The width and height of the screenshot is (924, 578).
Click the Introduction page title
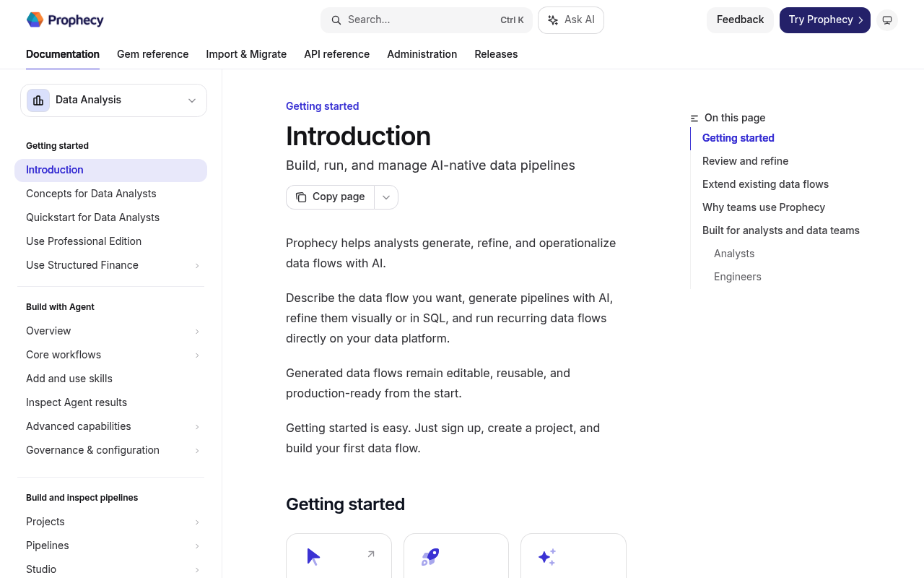point(358,136)
